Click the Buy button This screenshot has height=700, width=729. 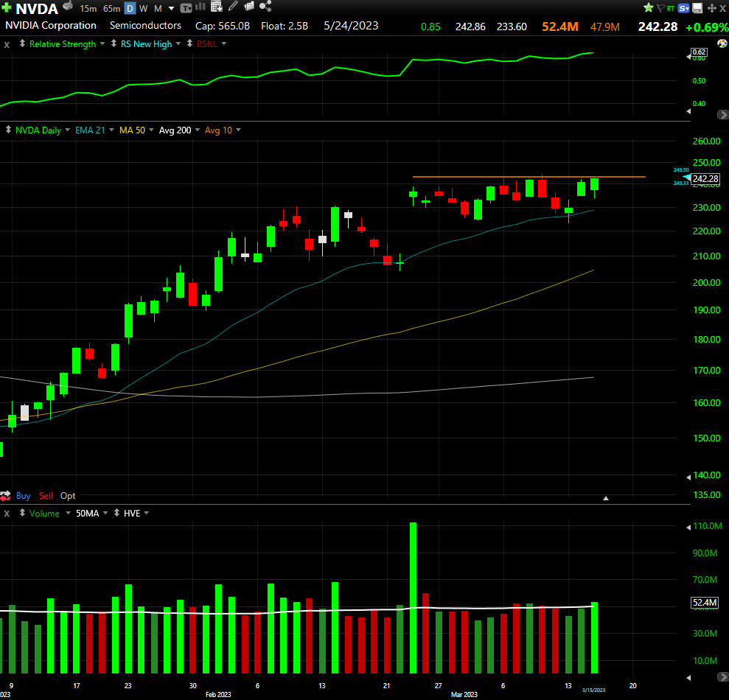24,496
